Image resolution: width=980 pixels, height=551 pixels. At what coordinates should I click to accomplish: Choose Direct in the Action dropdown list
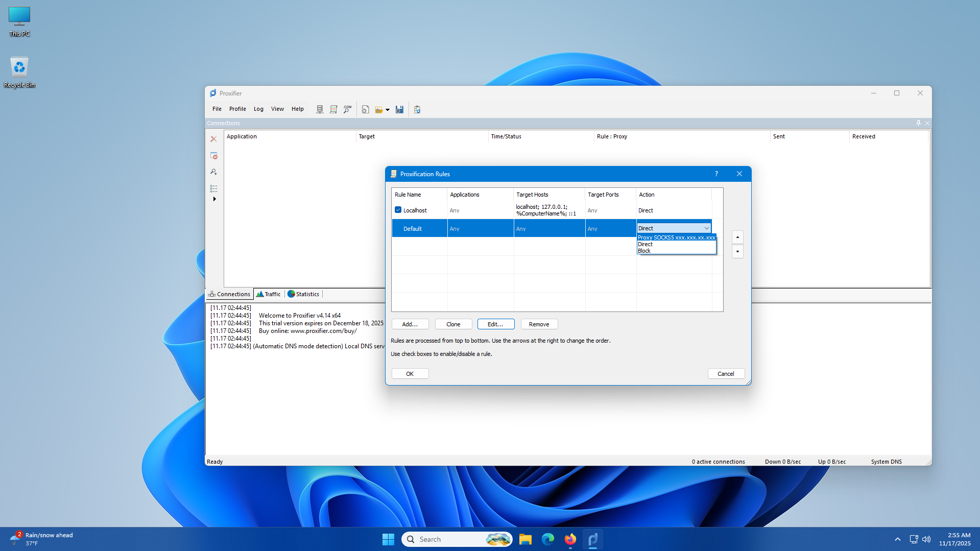[x=677, y=244]
